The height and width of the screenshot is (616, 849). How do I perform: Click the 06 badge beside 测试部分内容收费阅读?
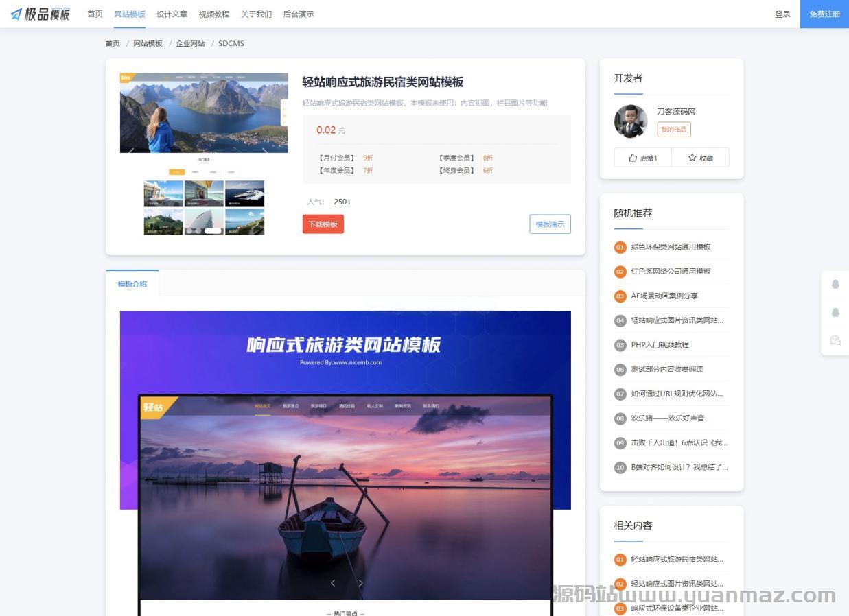620,370
